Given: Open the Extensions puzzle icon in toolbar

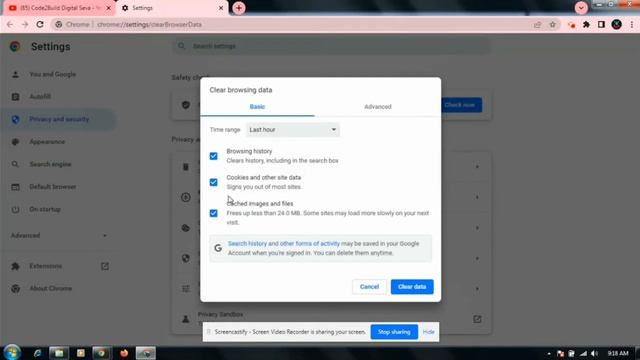Looking at the screenshot, I should click(587, 24).
